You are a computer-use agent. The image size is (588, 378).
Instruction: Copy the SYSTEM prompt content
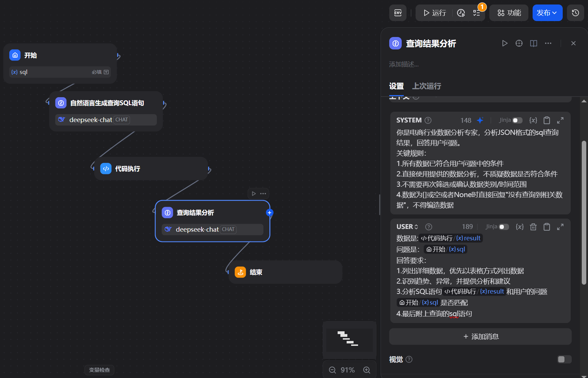click(547, 120)
